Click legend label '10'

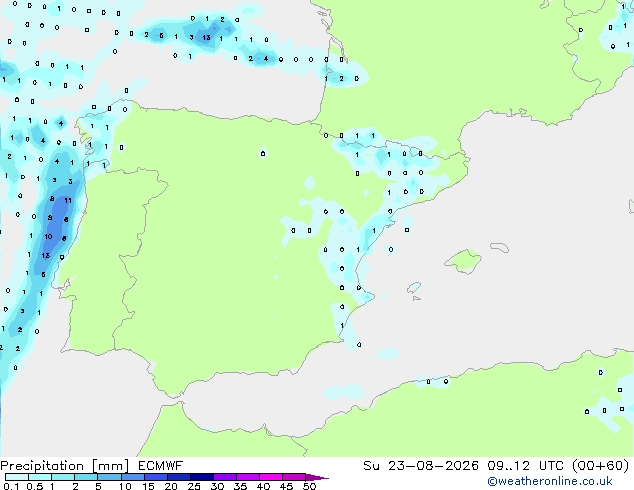pos(125,486)
